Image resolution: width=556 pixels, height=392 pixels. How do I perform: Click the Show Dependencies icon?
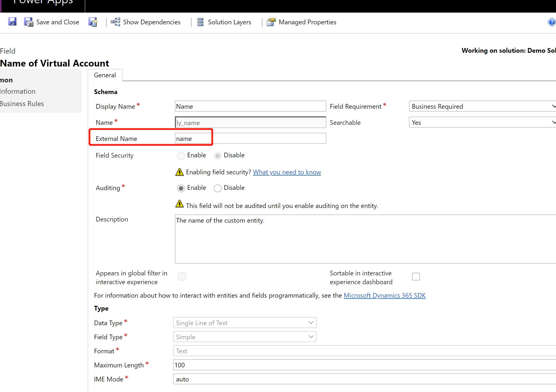pyautogui.click(x=115, y=22)
